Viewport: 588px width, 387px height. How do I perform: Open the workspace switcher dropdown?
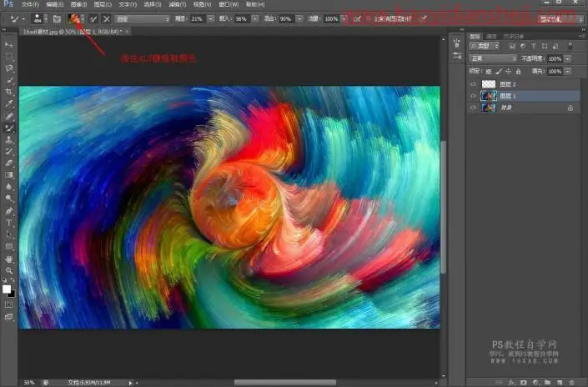561,19
